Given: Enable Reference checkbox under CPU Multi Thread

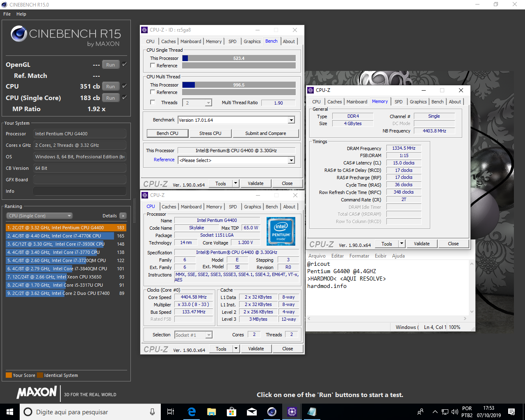Looking at the screenshot, I should click(153, 92).
